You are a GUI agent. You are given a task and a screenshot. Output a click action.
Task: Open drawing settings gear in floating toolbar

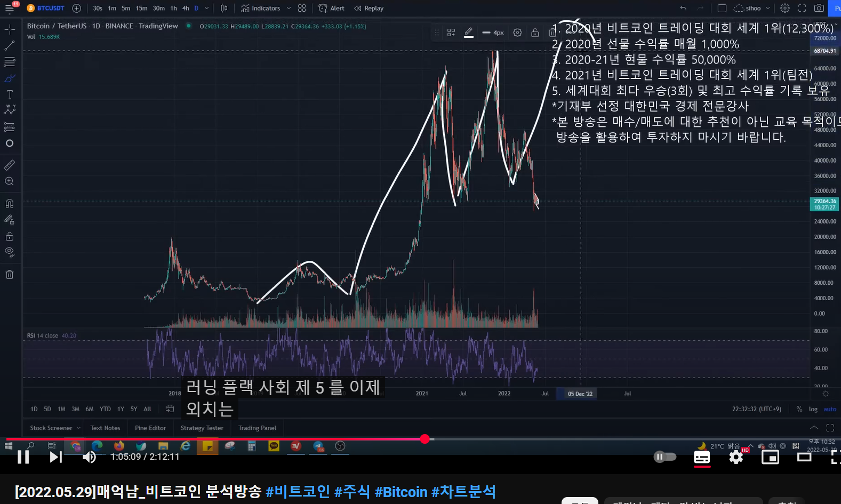(517, 33)
